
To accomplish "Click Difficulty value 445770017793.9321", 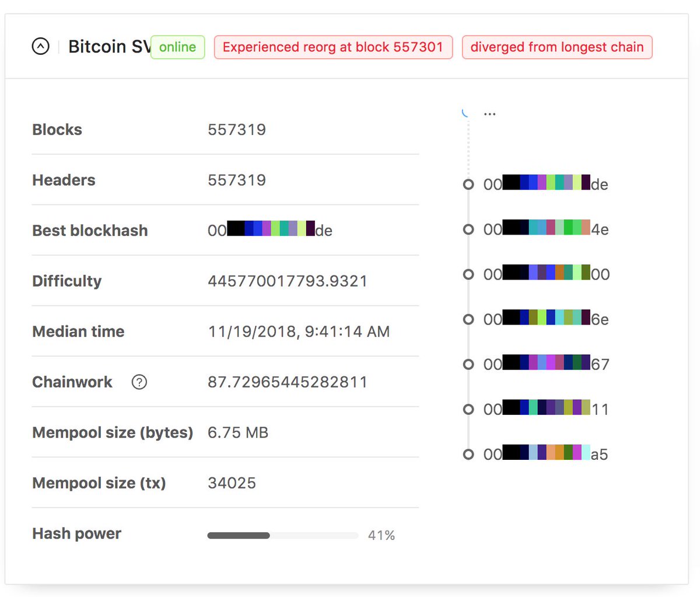I will pyautogui.click(x=288, y=281).
